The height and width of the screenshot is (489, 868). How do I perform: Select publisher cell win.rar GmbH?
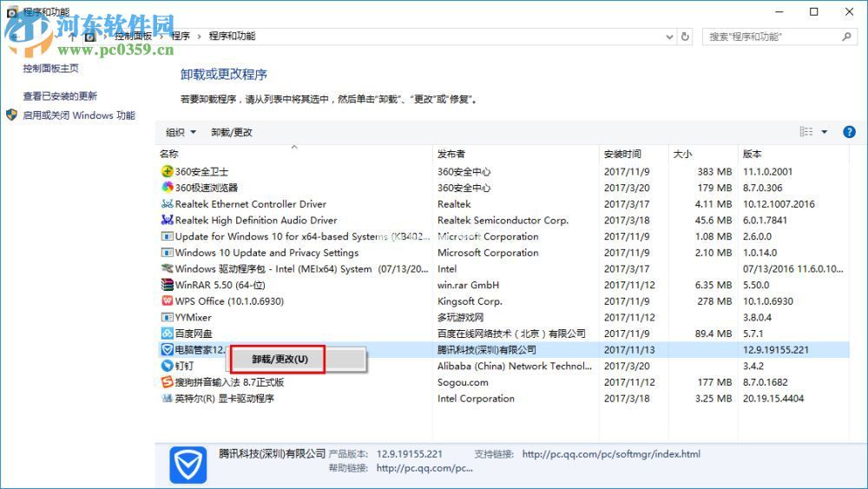pos(469,285)
